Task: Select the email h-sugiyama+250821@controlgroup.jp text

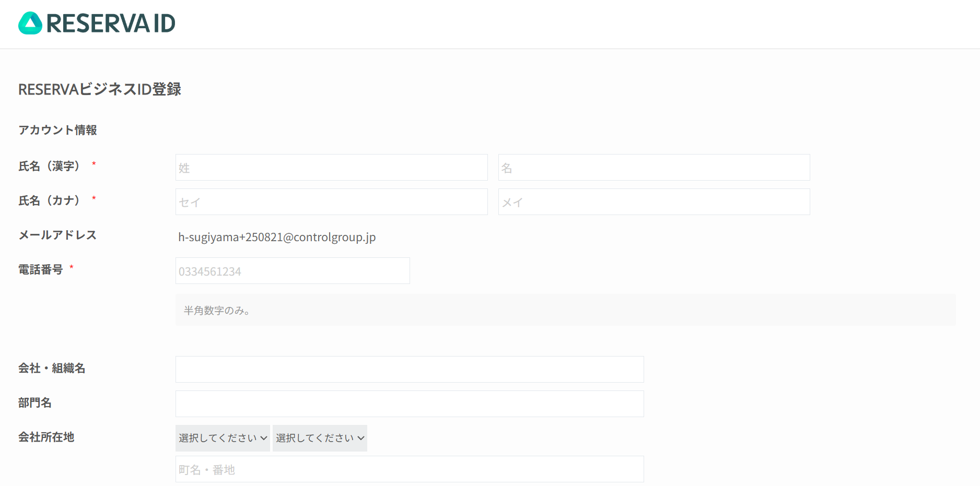Action: coord(277,238)
